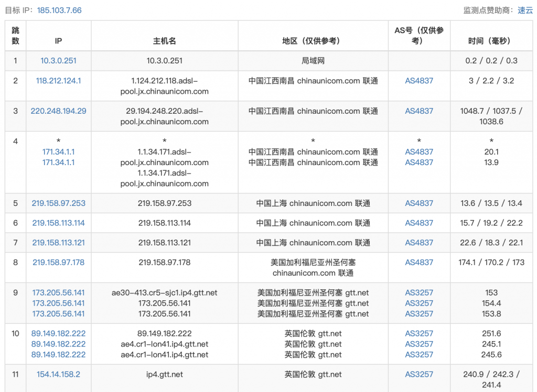This screenshot has height=392, width=537.
Task: Select hop 2 region 中国江西南昌 chinaunicom.com 联通
Action: (313, 81)
